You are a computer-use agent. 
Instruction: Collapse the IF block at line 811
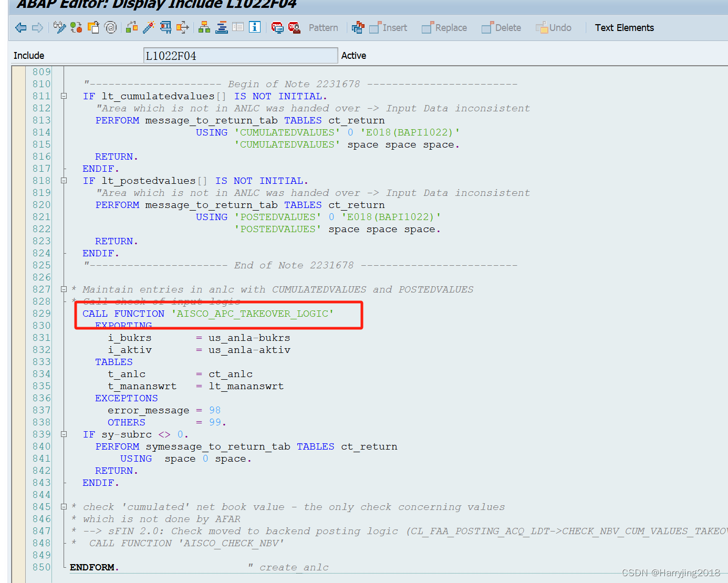tap(64, 96)
